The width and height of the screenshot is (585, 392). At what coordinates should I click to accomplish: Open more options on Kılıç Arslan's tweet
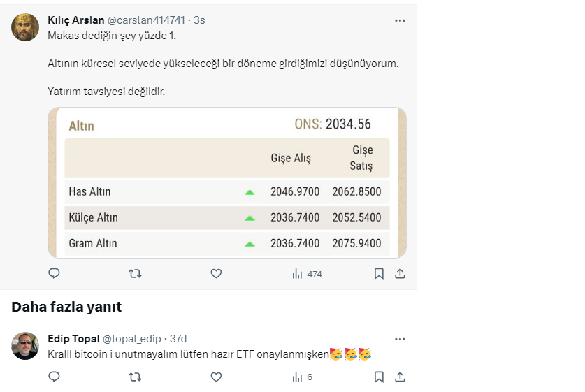pyautogui.click(x=400, y=20)
